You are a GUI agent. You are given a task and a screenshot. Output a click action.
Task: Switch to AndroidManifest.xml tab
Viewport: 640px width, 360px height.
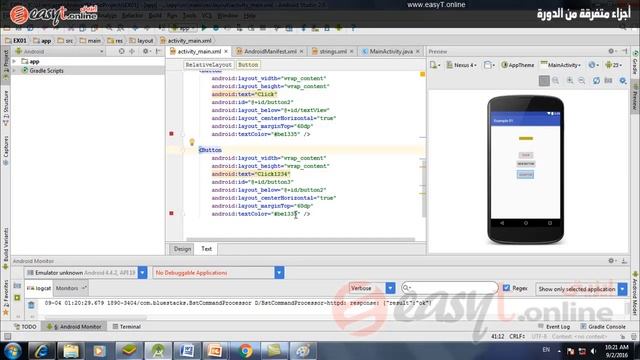click(x=270, y=51)
